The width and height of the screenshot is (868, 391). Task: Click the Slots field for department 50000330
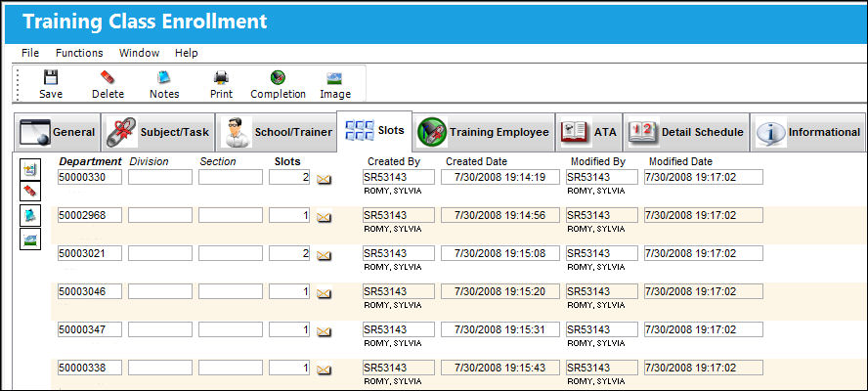tap(289, 177)
